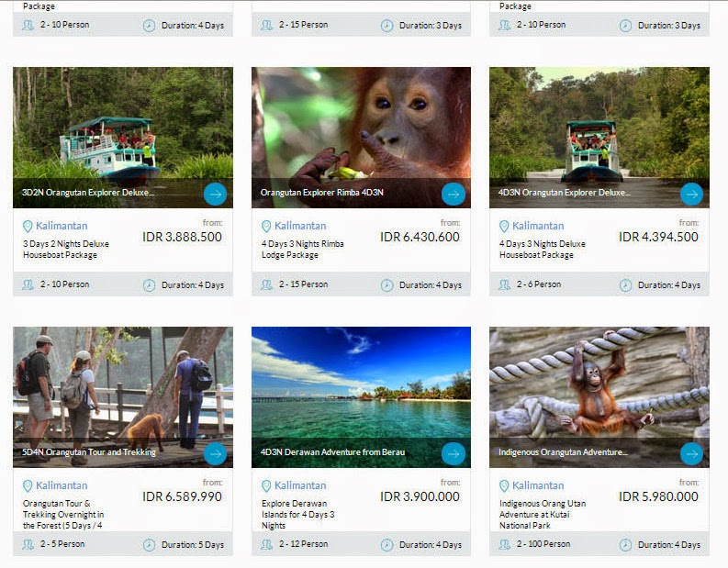Open arrow on Indigenous Orangutan Adventure card
The width and height of the screenshot is (728, 568).
pos(691,454)
